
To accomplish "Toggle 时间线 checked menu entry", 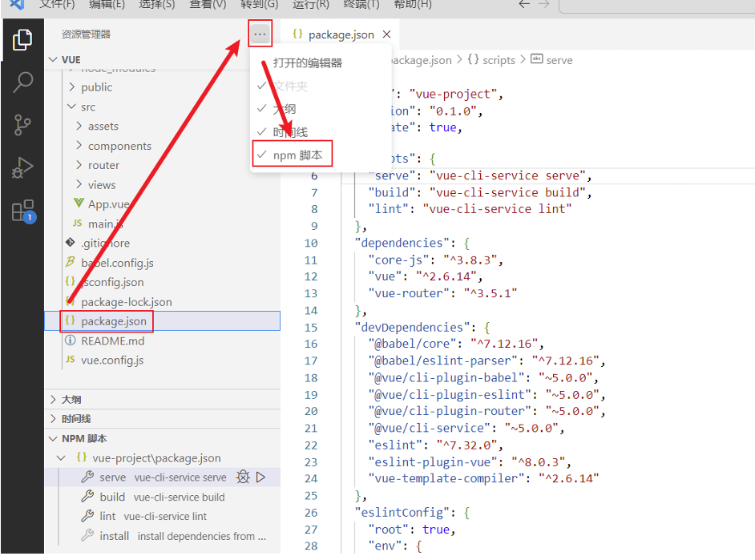I will pyautogui.click(x=321, y=132).
